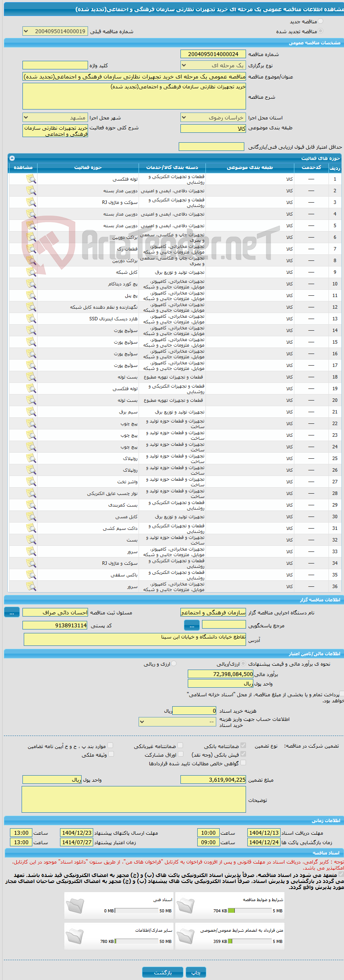
Task: Click ellipsis button next to مسئول ثبت مناقصه
Action: click(12, 612)
